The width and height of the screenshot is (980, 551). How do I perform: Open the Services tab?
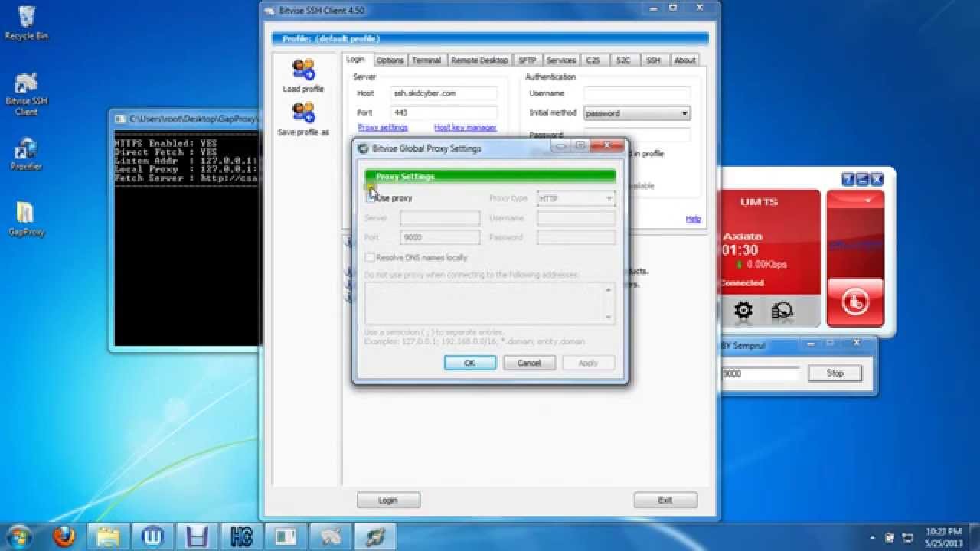[x=561, y=60]
